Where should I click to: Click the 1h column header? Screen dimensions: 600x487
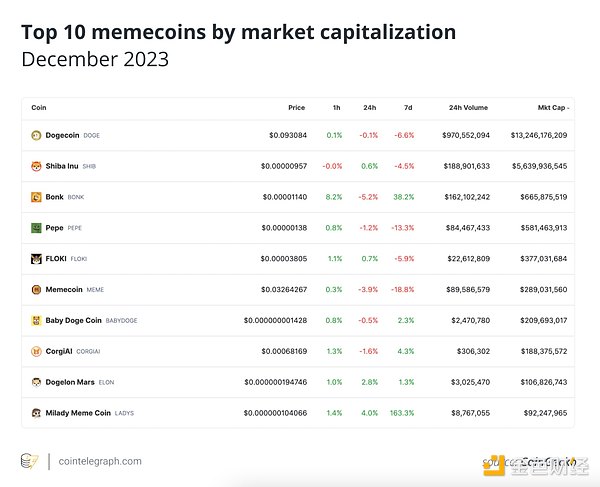337,107
